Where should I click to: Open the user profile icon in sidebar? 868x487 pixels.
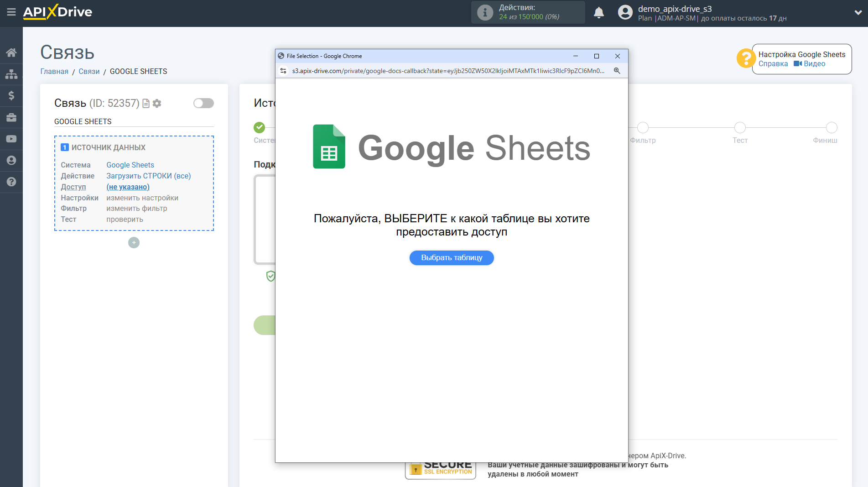(x=11, y=160)
